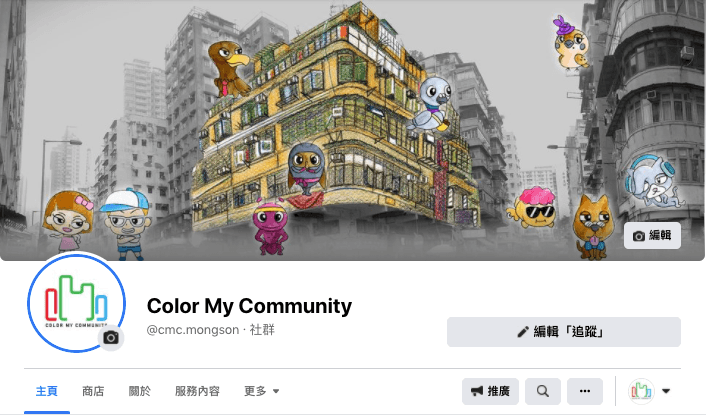Click the pencil 編輯「追蹤」 button
The image size is (706, 415).
click(563, 332)
